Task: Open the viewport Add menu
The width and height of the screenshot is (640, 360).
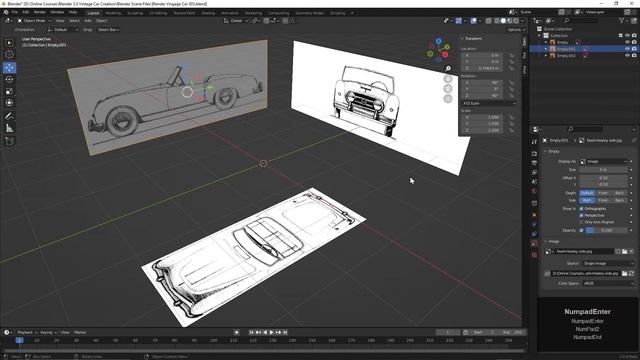Action: [x=87, y=20]
